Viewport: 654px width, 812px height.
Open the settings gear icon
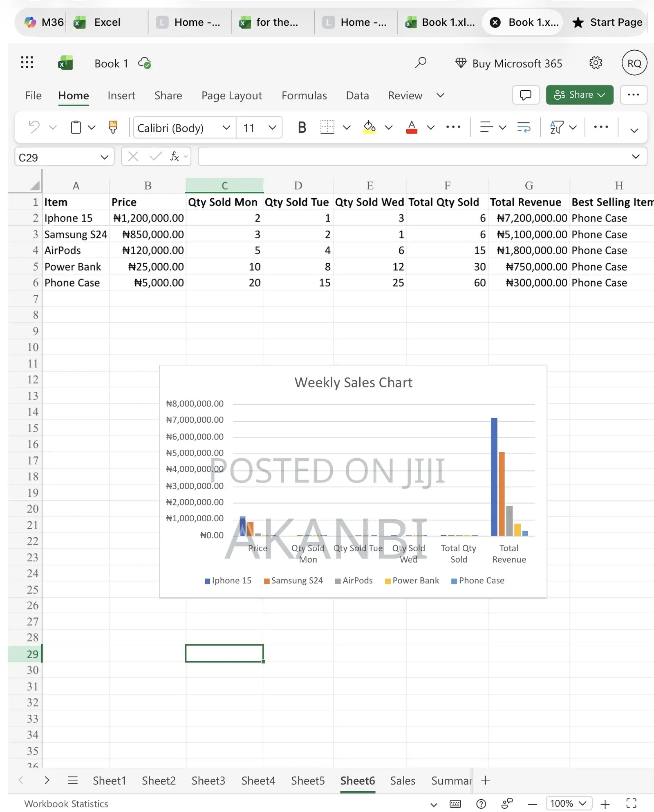[x=596, y=63]
